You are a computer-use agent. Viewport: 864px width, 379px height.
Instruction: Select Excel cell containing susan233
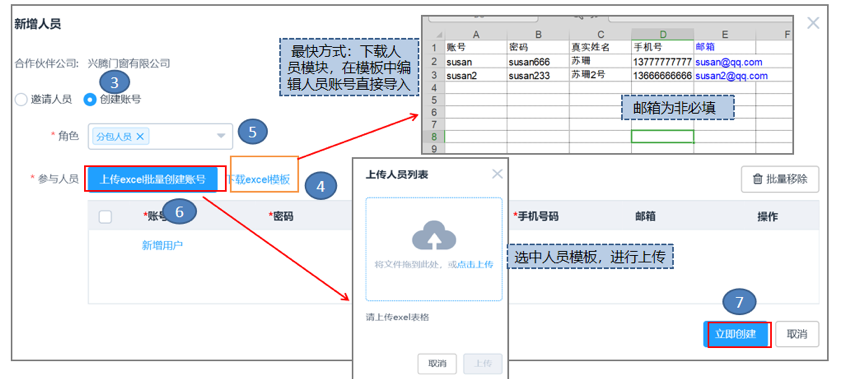[x=538, y=75]
